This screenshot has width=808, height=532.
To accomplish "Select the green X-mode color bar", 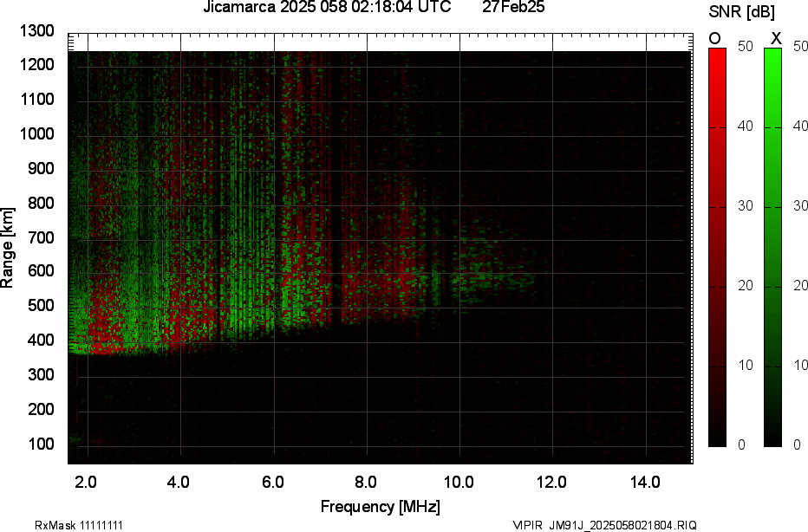I will [x=772, y=247].
